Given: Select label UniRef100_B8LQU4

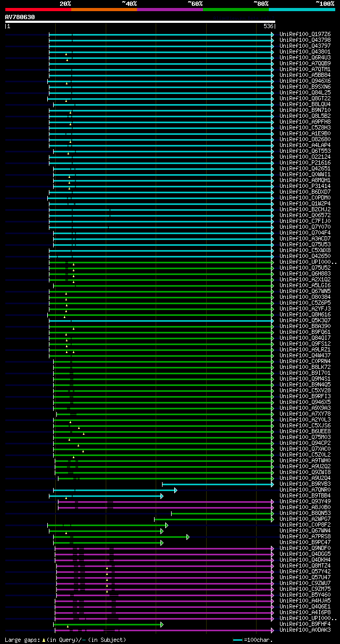Looking at the screenshot, I should pyautogui.click(x=305, y=104).
